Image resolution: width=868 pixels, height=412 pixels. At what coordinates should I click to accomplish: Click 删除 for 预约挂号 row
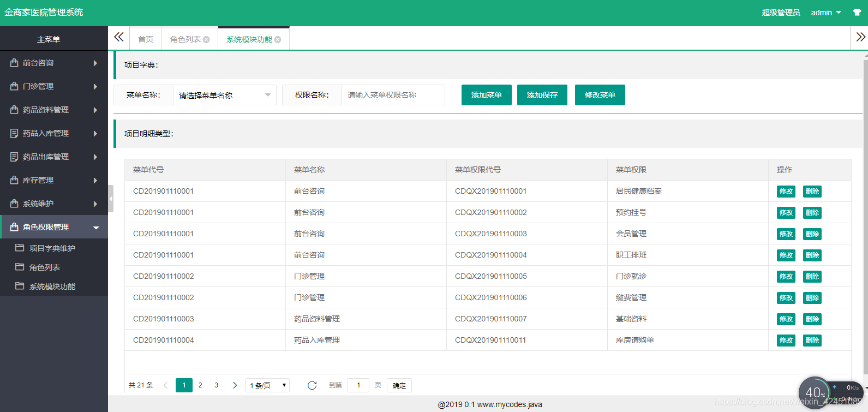pos(812,213)
